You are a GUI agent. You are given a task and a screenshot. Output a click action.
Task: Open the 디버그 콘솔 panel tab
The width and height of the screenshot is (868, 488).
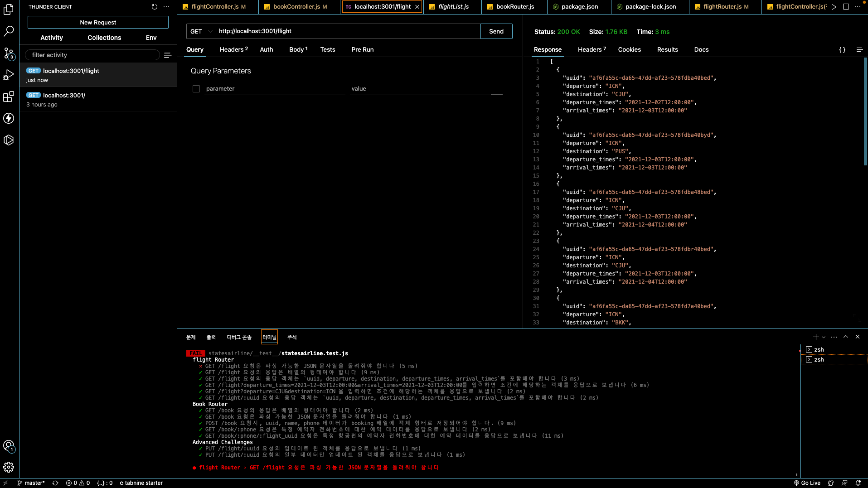click(x=239, y=337)
